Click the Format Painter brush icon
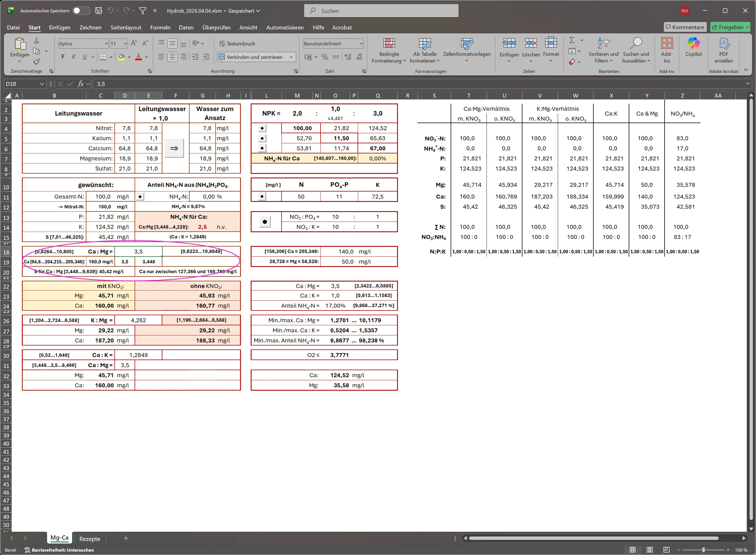This screenshot has height=555, width=756. click(37, 62)
